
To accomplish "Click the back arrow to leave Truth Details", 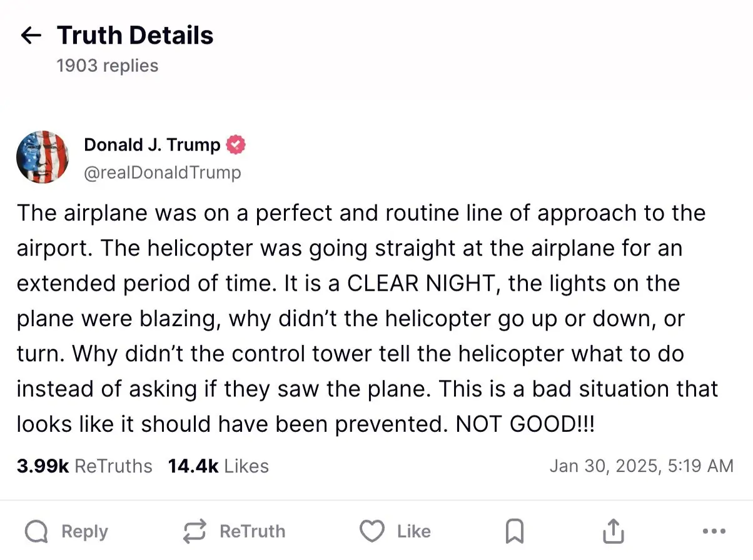I will tap(30, 35).
